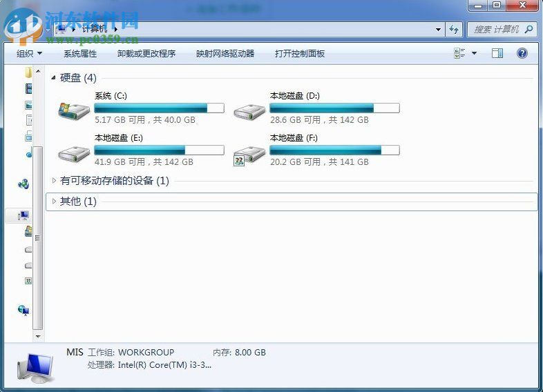The height and width of the screenshot is (392, 543).
Task: Click 内存: 8.00 GB in details pane
Action: 239,352
